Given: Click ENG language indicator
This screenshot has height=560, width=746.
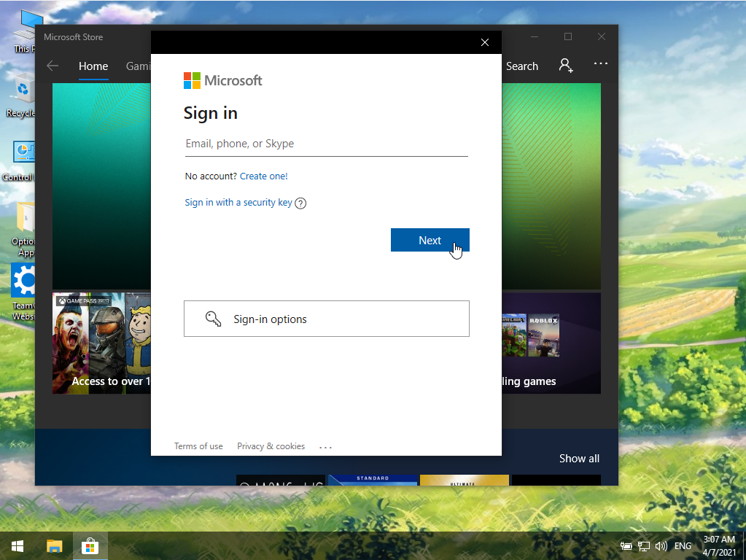Looking at the screenshot, I should coord(683,546).
